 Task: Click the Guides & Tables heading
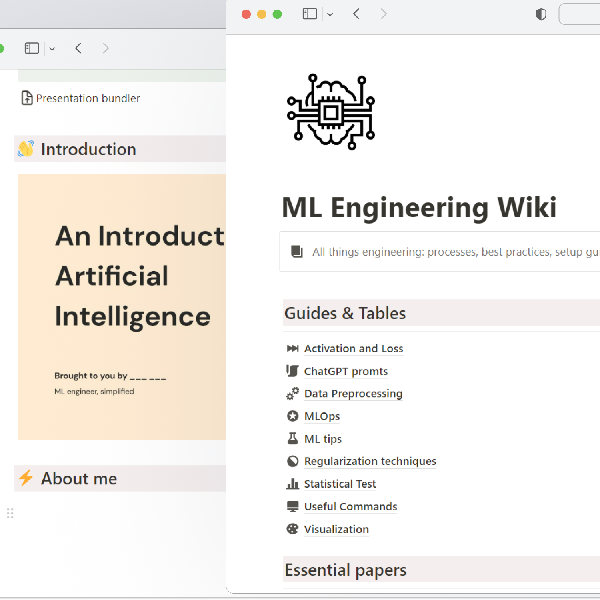pyautogui.click(x=345, y=313)
